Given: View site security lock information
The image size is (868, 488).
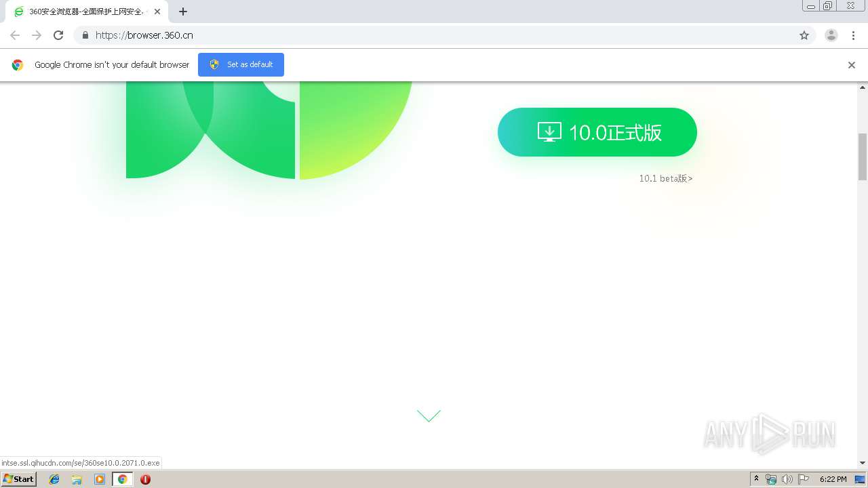Looking at the screenshot, I should coord(85,35).
